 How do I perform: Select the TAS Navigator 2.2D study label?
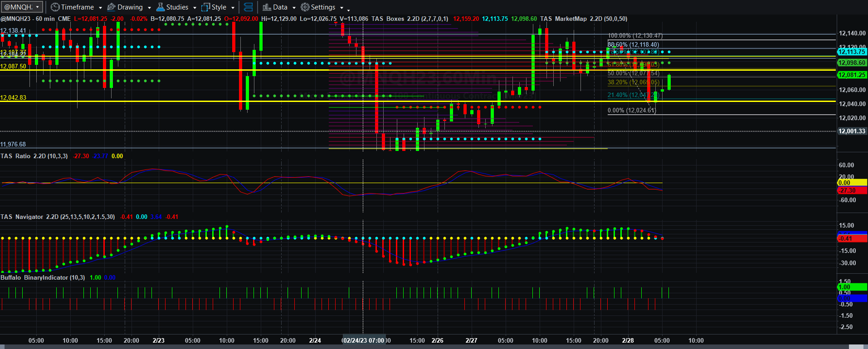[x=58, y=217]
